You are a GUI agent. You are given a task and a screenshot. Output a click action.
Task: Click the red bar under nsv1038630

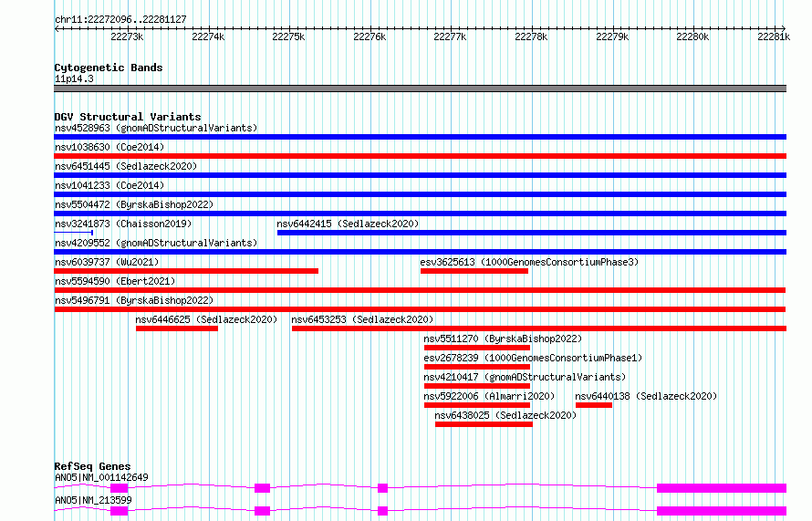coord(420,156)
